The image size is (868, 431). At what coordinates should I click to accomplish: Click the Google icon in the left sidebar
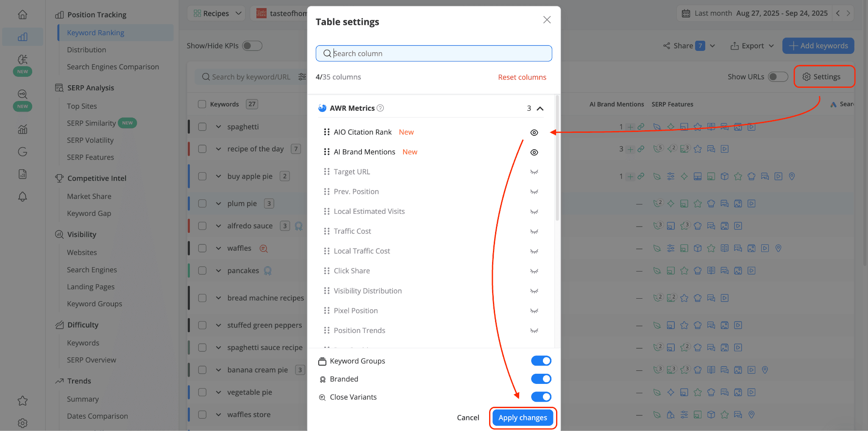point(22,152)
